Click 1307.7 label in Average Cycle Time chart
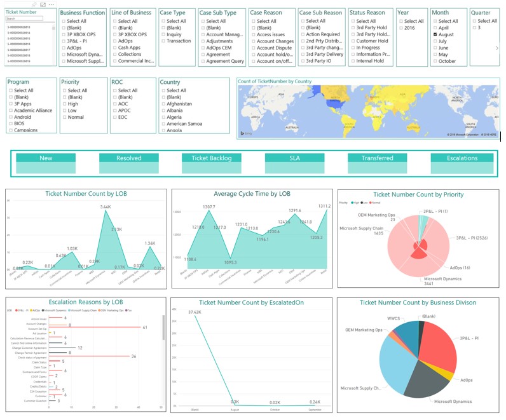 (209, 207)
